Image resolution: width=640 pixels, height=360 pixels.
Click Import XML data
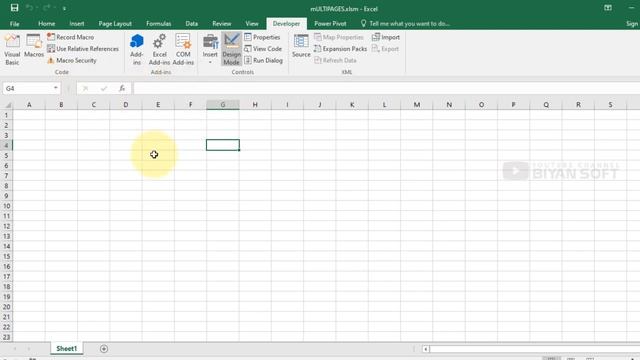(x=386, y=37)
